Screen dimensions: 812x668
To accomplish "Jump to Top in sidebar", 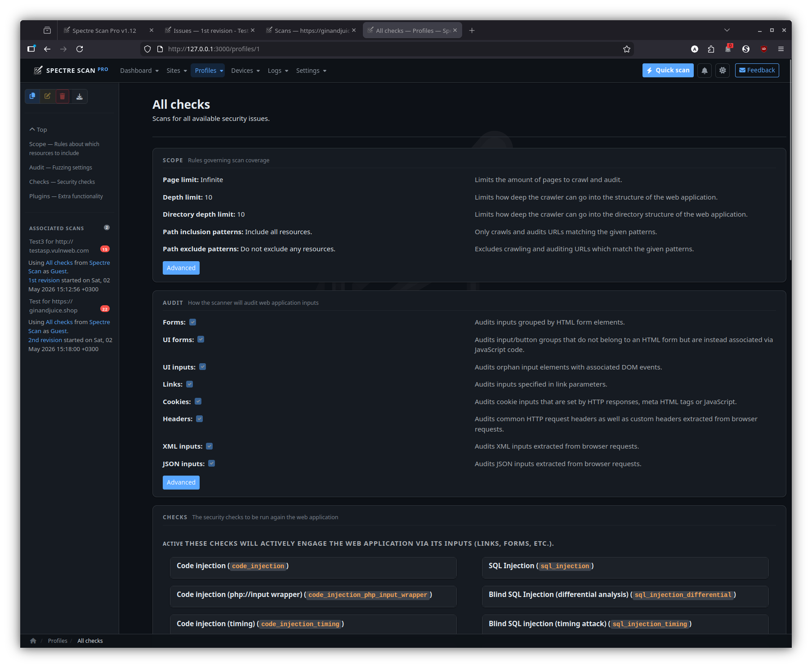I will (39, 129).
